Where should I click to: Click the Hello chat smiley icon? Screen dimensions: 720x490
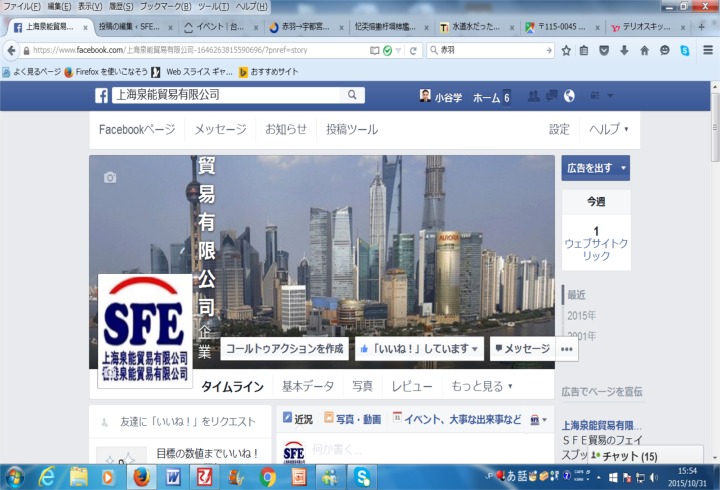(664, 51)
